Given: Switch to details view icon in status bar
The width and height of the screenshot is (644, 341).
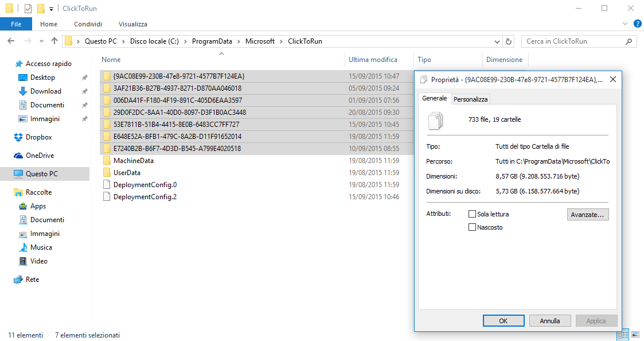Looking at the screenshot, I should pos(623,335).
